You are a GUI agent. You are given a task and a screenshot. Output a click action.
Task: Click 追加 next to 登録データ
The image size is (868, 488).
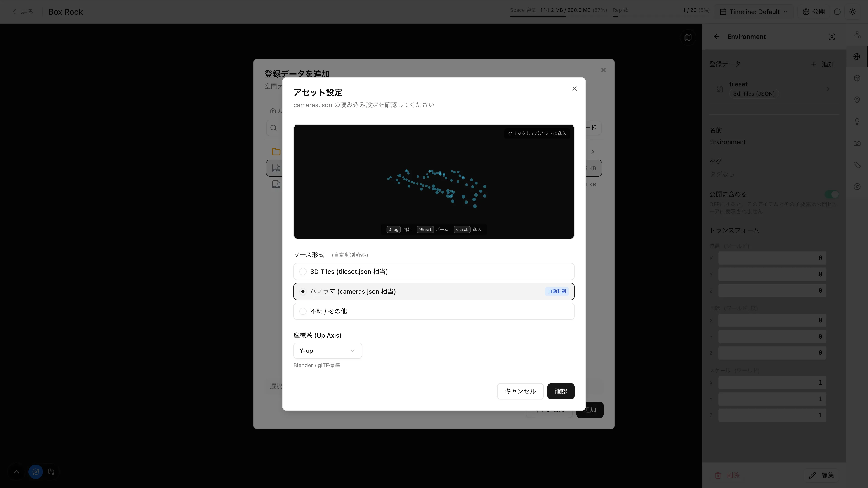pyautogui.click(x=823, y=64)
